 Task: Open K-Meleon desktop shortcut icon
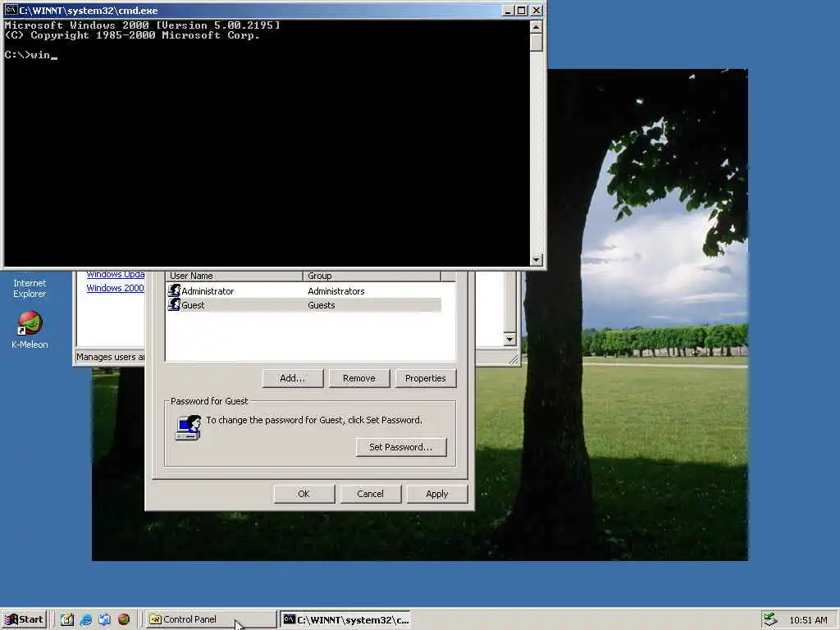pyautogui.click(x=30, y=323)
